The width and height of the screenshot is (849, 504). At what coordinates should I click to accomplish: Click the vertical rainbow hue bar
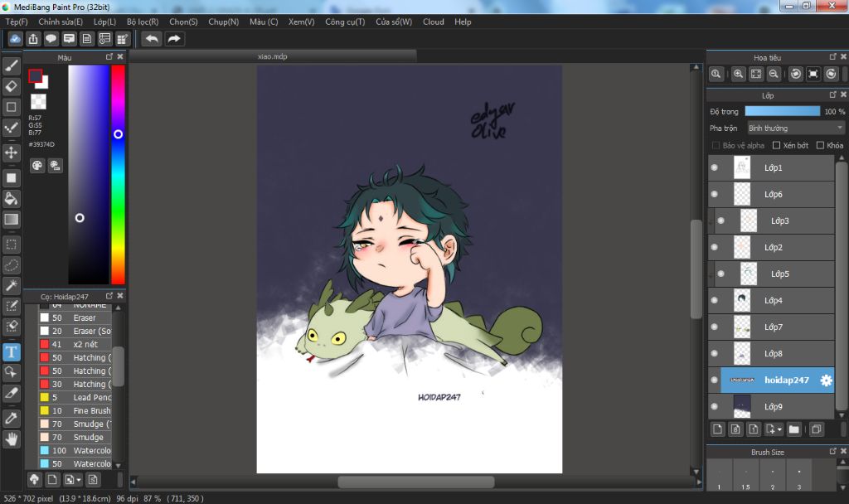click(118, 174)
